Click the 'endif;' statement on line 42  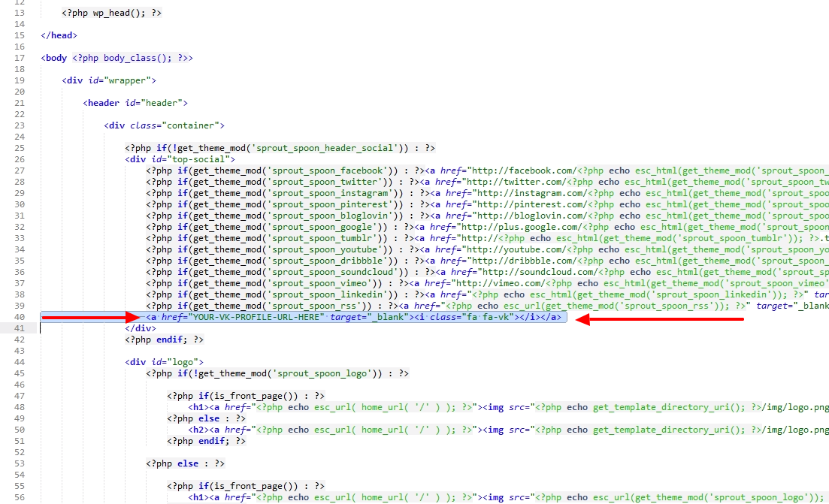[172, 340]
